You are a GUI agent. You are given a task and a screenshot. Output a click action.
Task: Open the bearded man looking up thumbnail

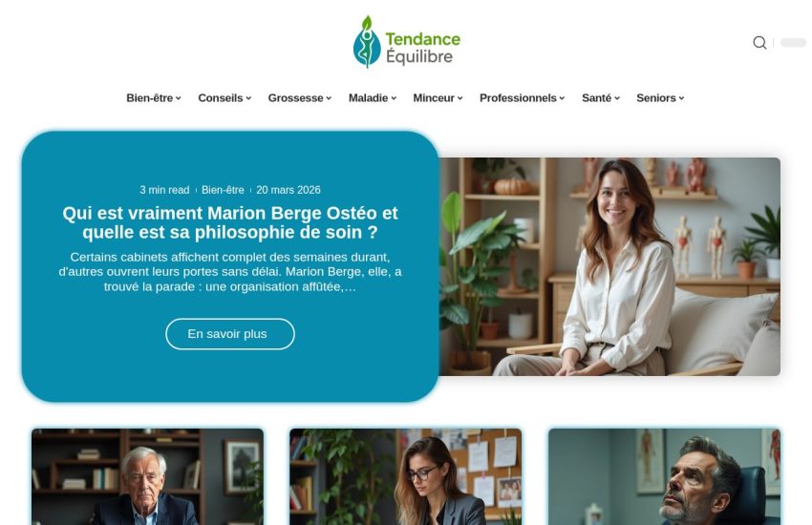pos(665,476)
